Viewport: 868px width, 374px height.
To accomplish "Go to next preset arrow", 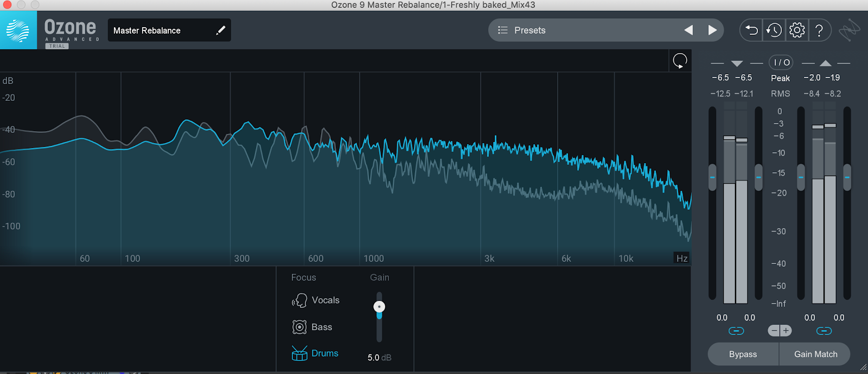I will pyautogui.click(x=712, y=30).
